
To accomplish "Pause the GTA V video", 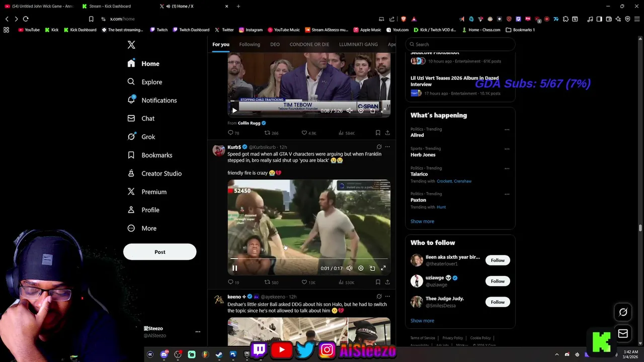I will pos(234,268).
